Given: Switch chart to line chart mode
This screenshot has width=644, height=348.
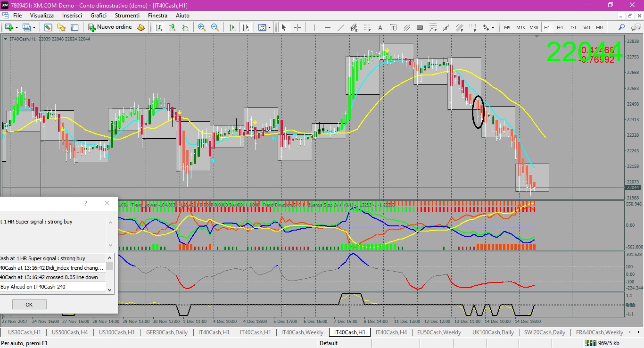Looking at the screenshot, I should [185, 27].
